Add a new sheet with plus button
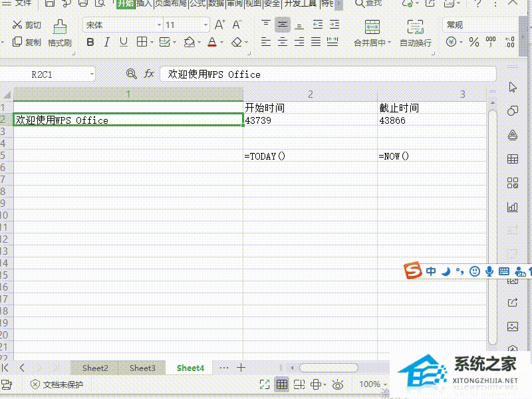This screenshot has height=399, width=532. pyautogui.click(x=241, y=367)
